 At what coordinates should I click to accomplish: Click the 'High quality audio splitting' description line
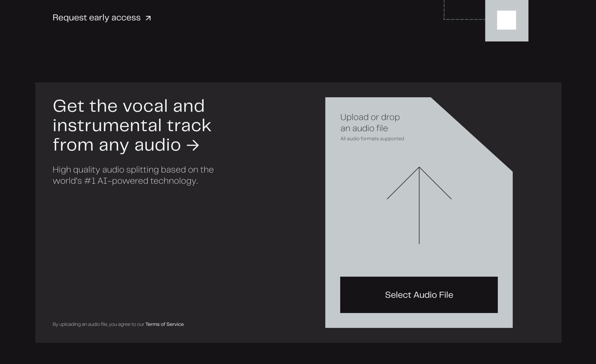coord(133,169)
